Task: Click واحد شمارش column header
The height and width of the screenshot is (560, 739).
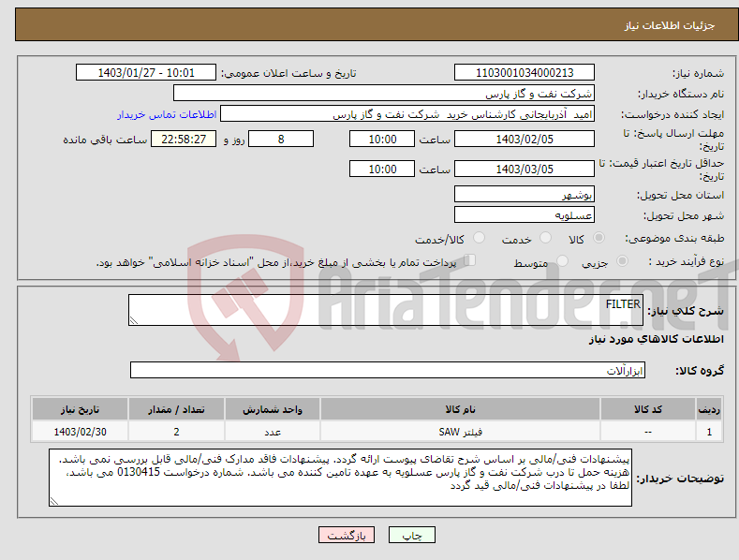Action: pos(273,409)
